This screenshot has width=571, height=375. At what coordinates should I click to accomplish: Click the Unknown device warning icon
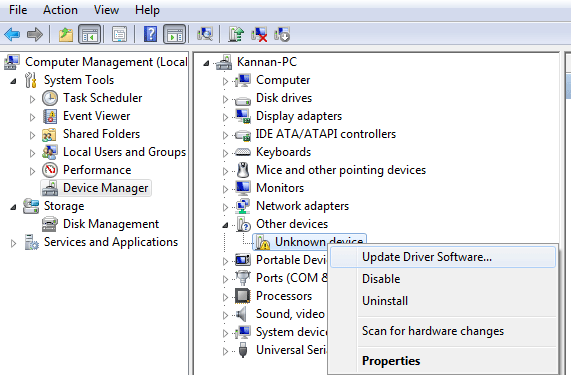click(262, 242)
